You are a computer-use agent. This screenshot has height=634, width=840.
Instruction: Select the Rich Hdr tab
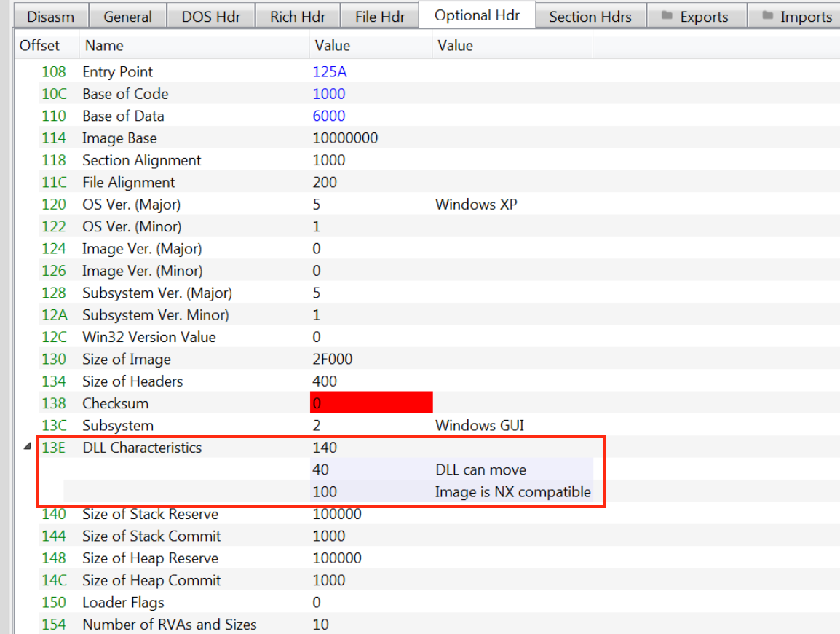(x=298, y=17)
